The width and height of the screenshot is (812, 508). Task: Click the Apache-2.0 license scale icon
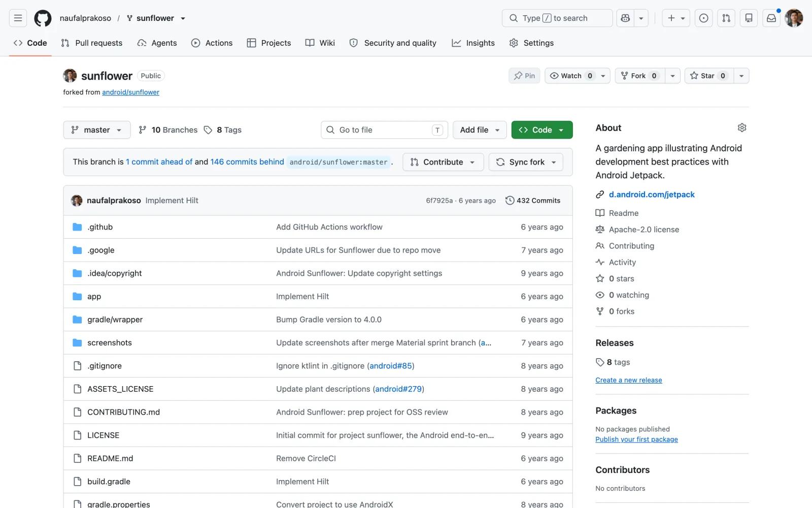point(600,230)
